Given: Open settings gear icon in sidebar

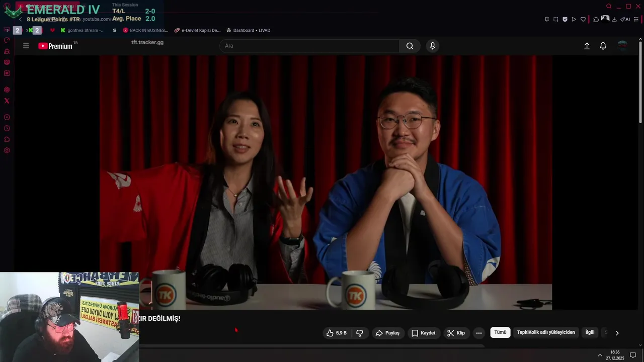Looking at the screenshot, I should point(7,150).
